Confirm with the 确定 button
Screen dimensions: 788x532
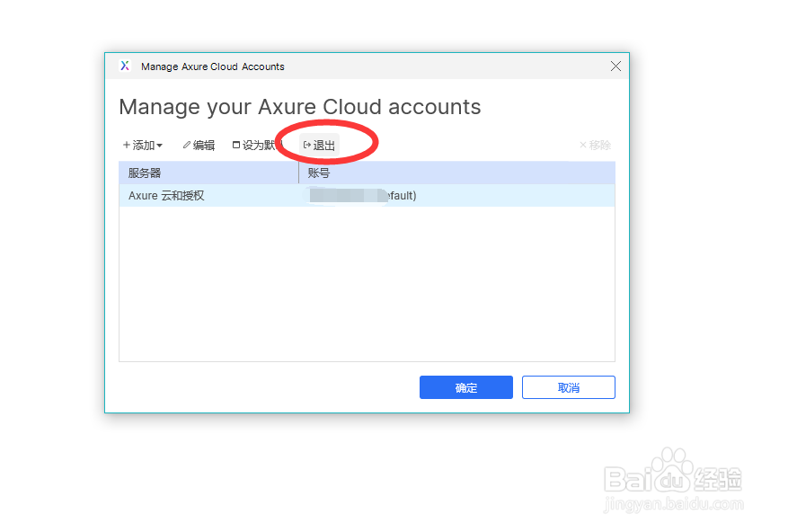click(465, 387)
